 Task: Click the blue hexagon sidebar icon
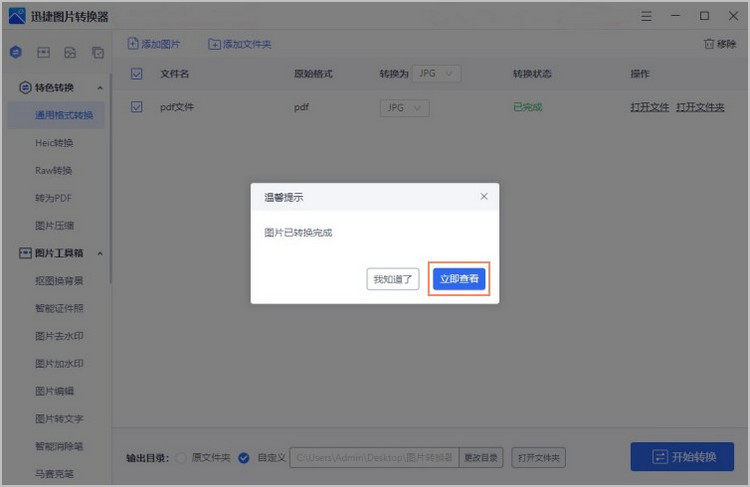[x=16, y=52]
